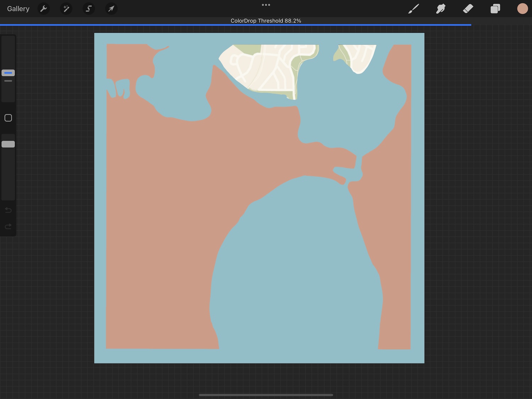Tap the redo arrow

[8, 226]
